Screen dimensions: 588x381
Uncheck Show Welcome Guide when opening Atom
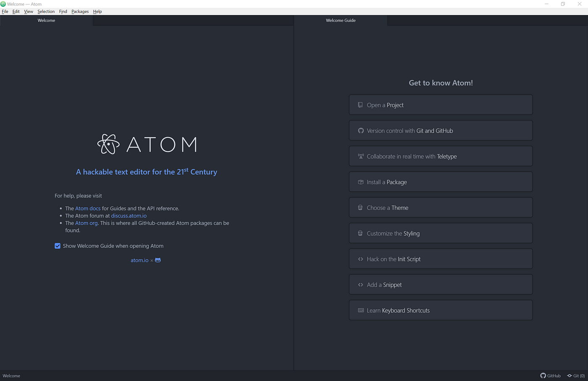point(58,246)
